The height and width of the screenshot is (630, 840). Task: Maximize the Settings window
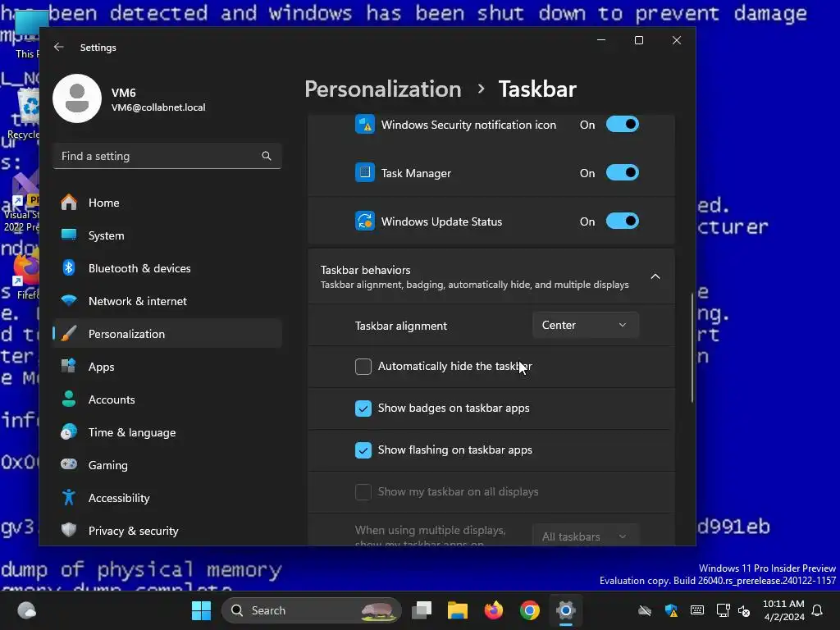(x=638, y=40)
